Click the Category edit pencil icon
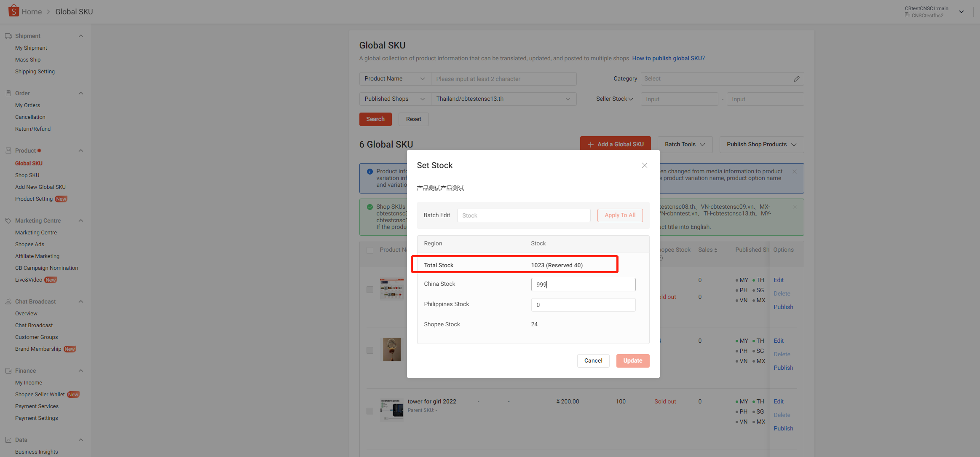The image size is (980, 457). [x=796, y=79]
